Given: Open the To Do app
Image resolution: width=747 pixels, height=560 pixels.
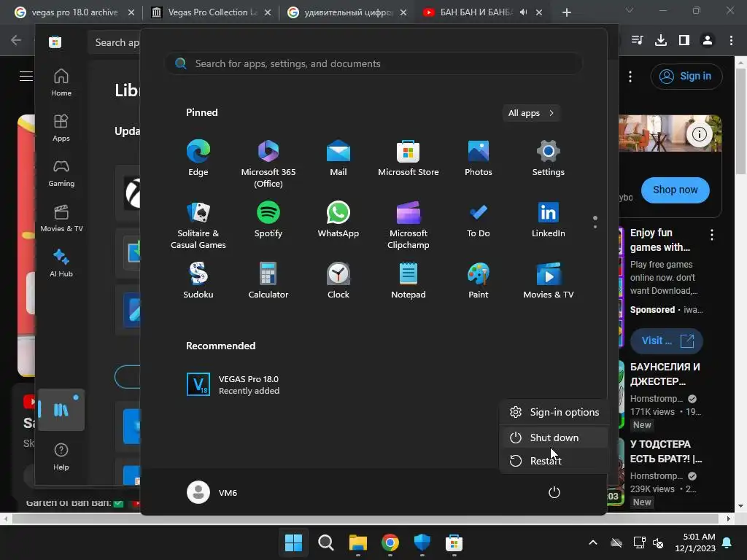Looking at the screenshot, I should pyautogui.click(x=479, y=219).
